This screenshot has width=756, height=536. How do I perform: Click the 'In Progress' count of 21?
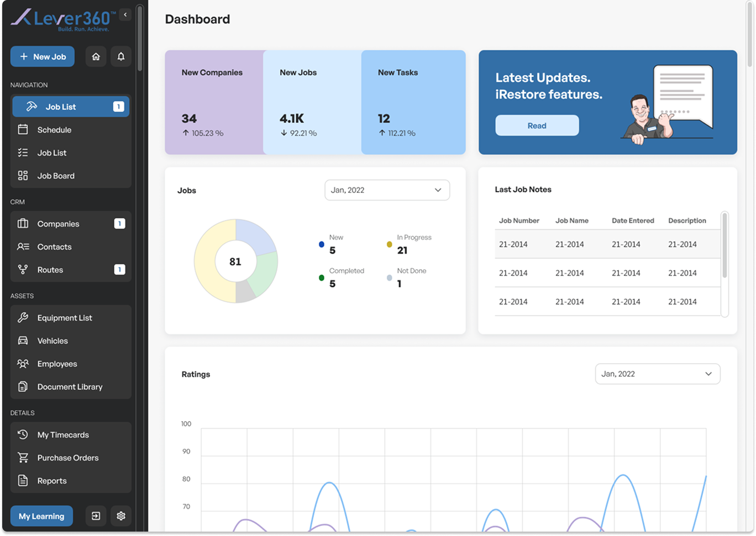click(402, 250)
